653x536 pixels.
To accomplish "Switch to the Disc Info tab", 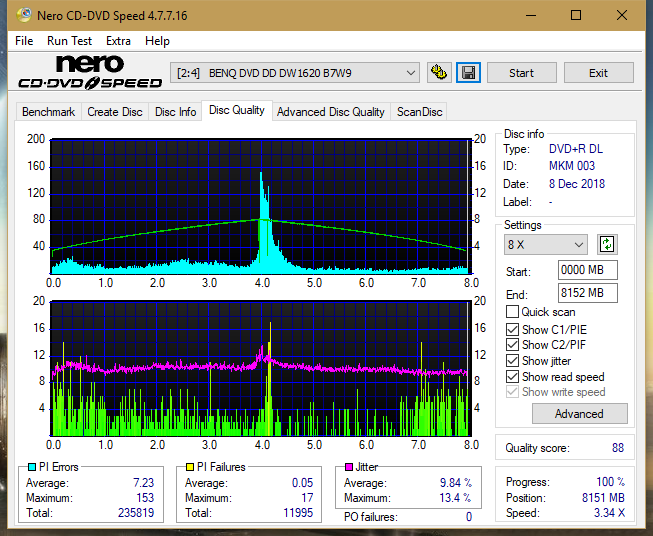I will point(175,112).
